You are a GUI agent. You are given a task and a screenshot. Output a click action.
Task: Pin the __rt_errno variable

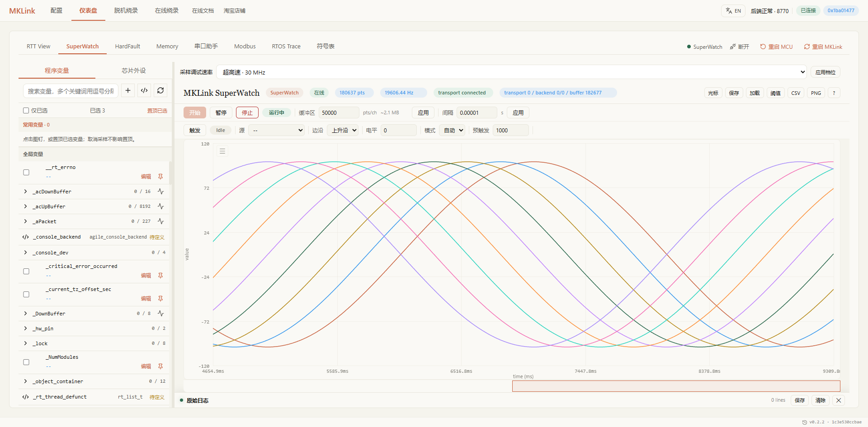[x=160, y=177]
